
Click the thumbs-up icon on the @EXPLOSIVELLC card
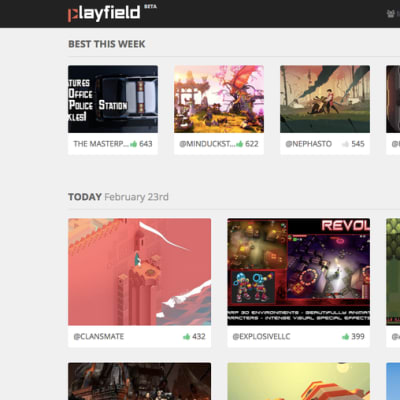click(x=345, y=336)
